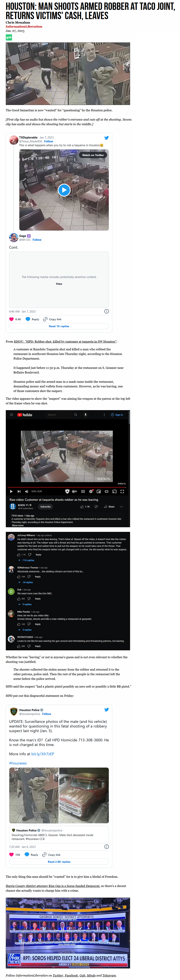This screenshot has height=980, width=180.
Task: Open the YouTube player settings gear
Action: 91,491
